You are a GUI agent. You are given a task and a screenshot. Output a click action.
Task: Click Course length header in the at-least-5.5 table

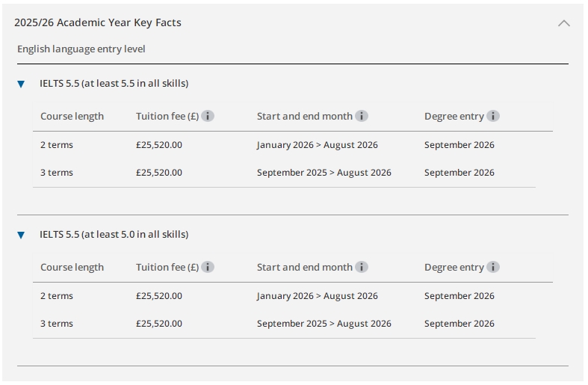72,116
